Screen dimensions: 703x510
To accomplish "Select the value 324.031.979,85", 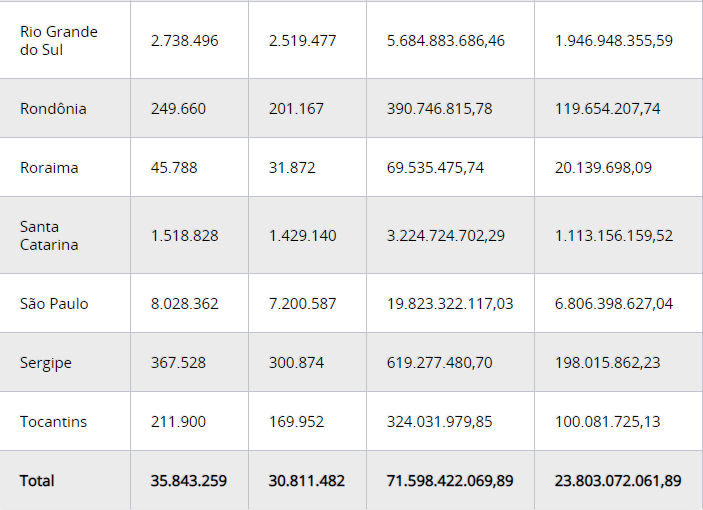I will 439,422.
